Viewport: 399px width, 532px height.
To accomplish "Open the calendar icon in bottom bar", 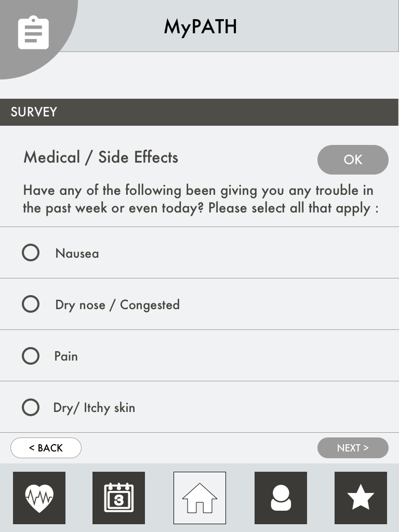I will coord(119,498).
